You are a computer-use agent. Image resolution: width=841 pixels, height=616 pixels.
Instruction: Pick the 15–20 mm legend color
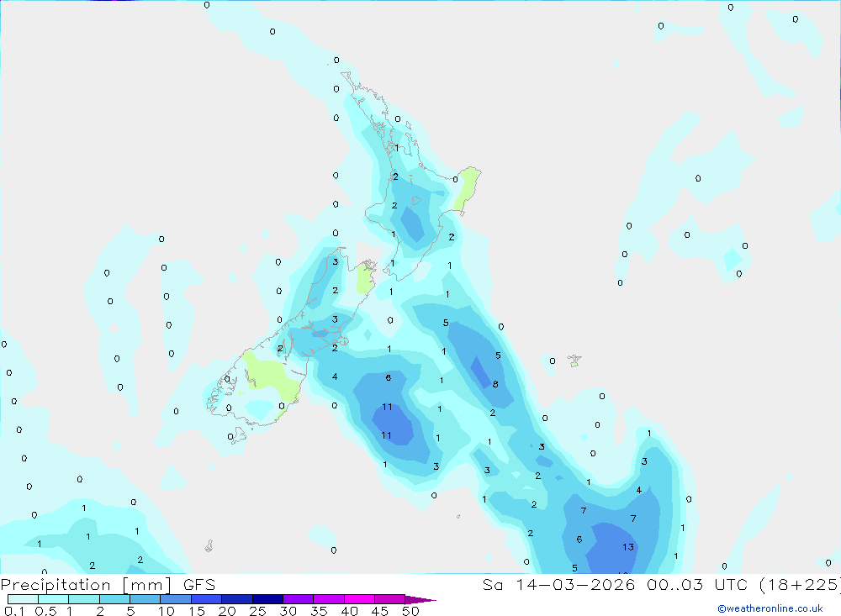[x=206, y=599]
